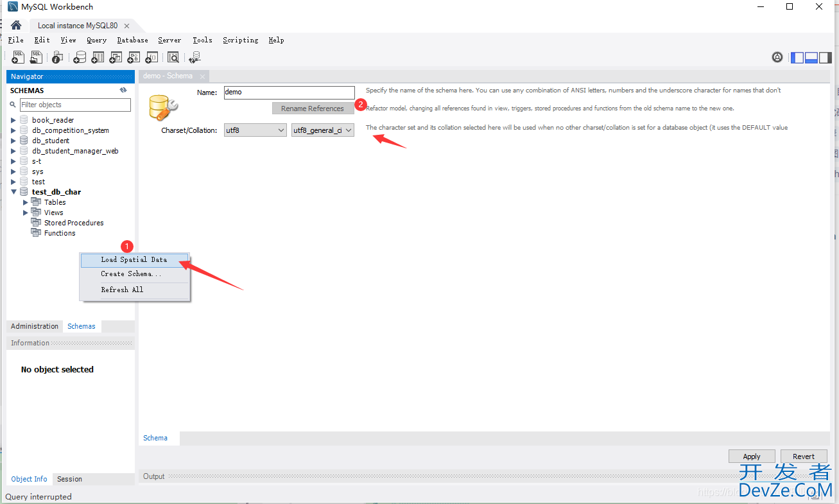Close the demo - Schema tab
The width and height of the screenshot is (839, 504).
(x=202, y=76)
